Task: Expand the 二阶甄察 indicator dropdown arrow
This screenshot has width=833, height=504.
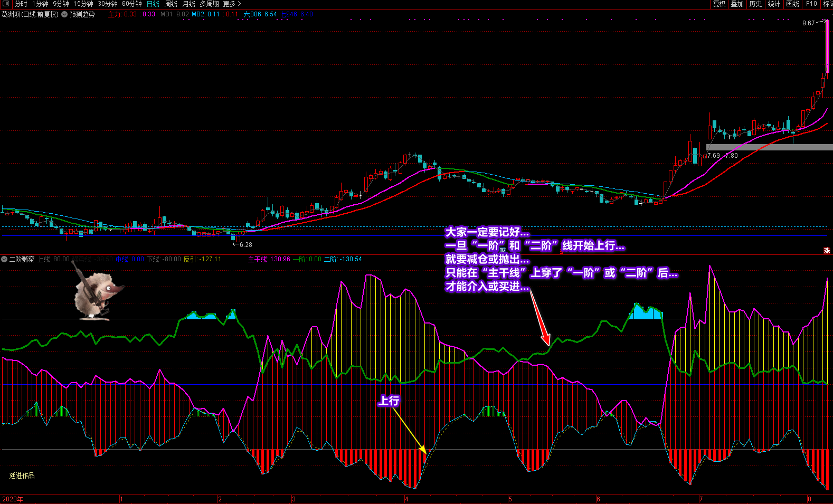Action: tap(4, 259)
